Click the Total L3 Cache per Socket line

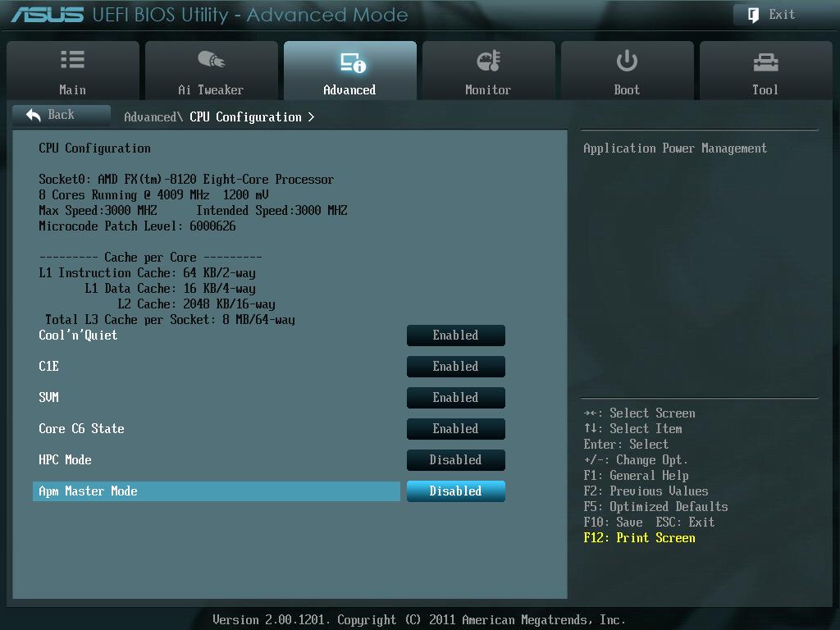(170, 320)
